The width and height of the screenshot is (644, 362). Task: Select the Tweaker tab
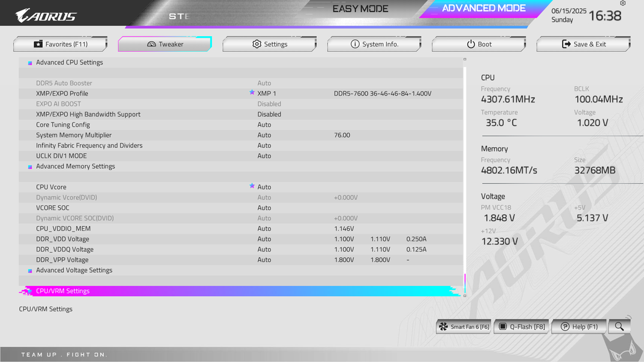165,44
